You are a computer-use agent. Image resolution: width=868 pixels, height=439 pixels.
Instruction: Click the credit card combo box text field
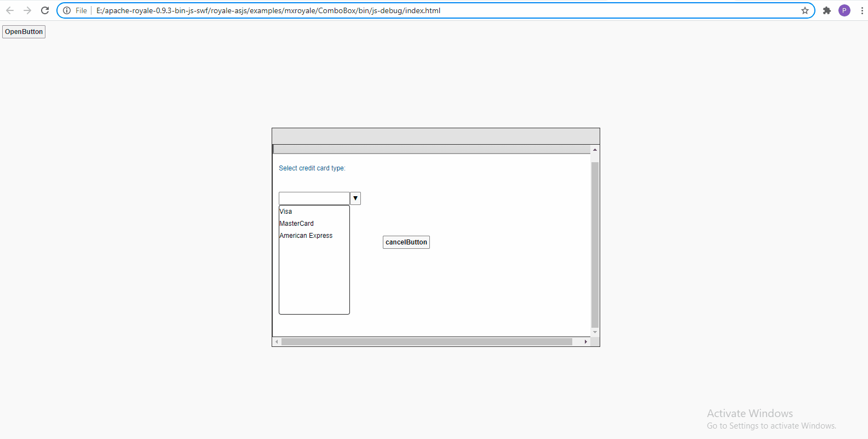coord(314,198)
